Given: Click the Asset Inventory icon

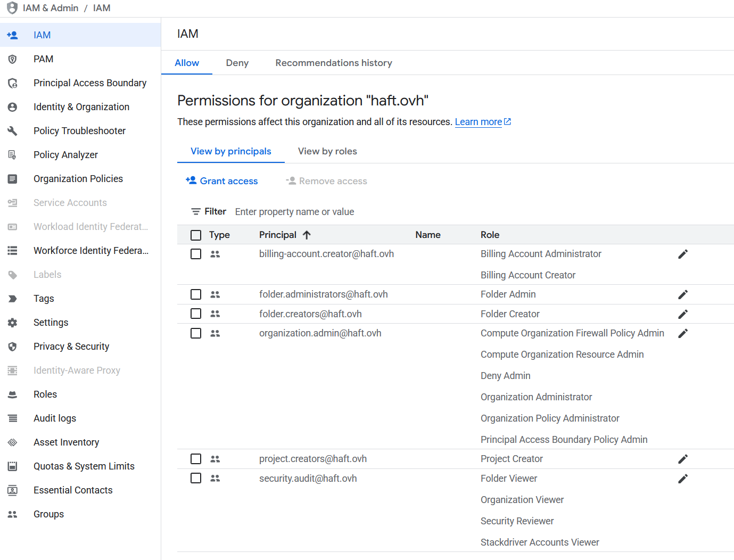Looking at the screenshot, I should click(x=13, y=442).
